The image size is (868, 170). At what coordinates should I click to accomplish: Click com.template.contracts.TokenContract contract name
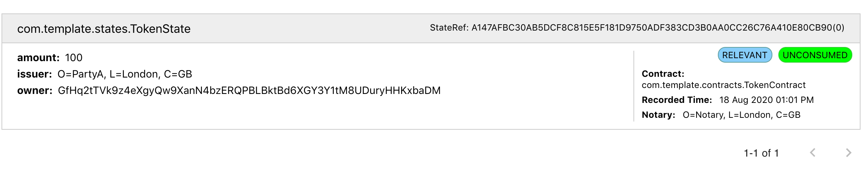(723, 85)
